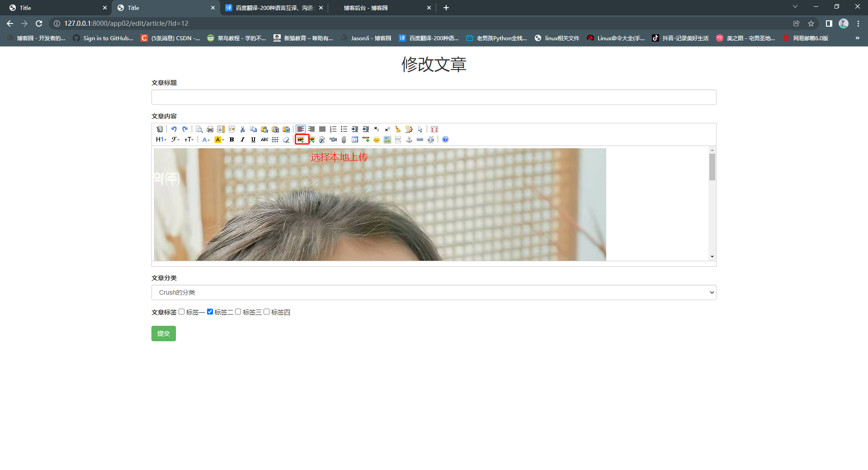Open the 菜鸟教程 bookmark
The height and width of the screenshot is (470, 868).
[x=237, y=38]
